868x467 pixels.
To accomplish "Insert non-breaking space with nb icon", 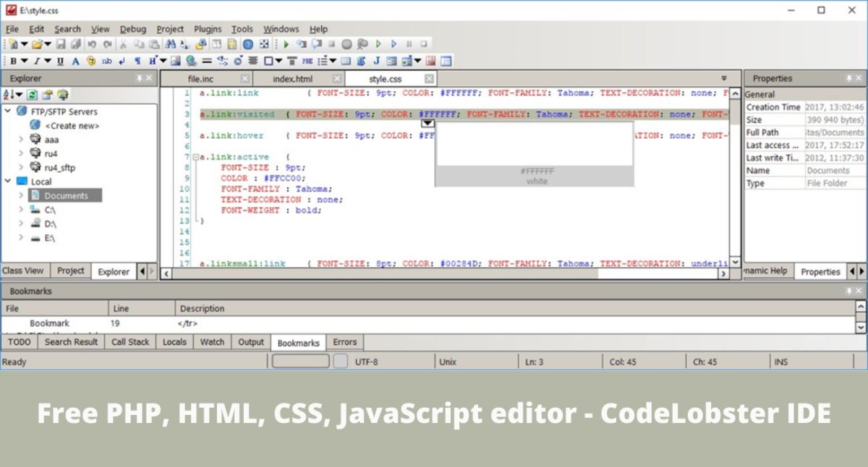I will tap(107, 61).
